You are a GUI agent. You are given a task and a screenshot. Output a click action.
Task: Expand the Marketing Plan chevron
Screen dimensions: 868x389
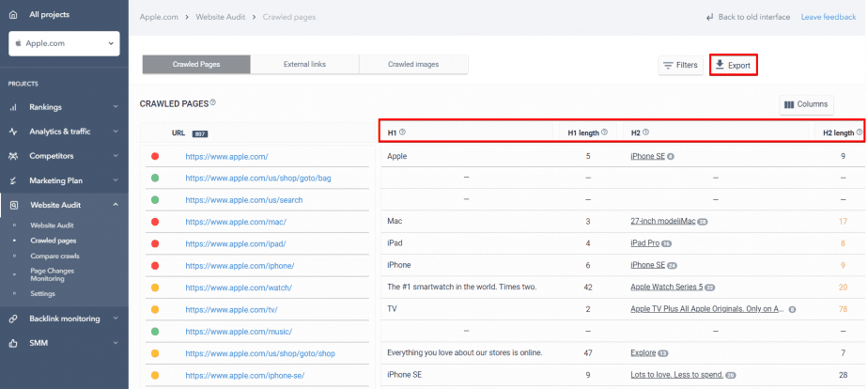(x=116, y=180)
